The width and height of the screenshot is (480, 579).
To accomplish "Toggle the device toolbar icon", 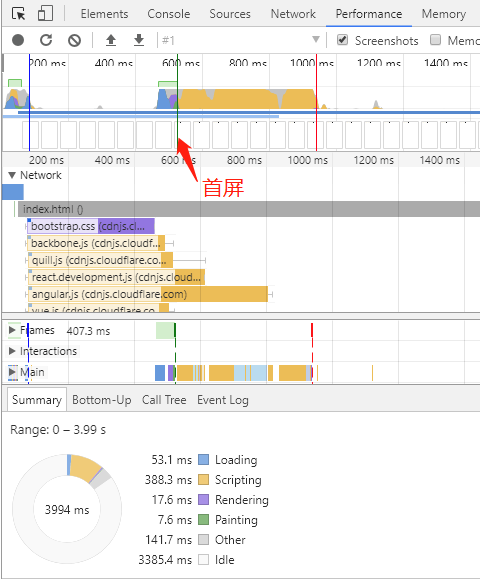I will pos(45,13).
